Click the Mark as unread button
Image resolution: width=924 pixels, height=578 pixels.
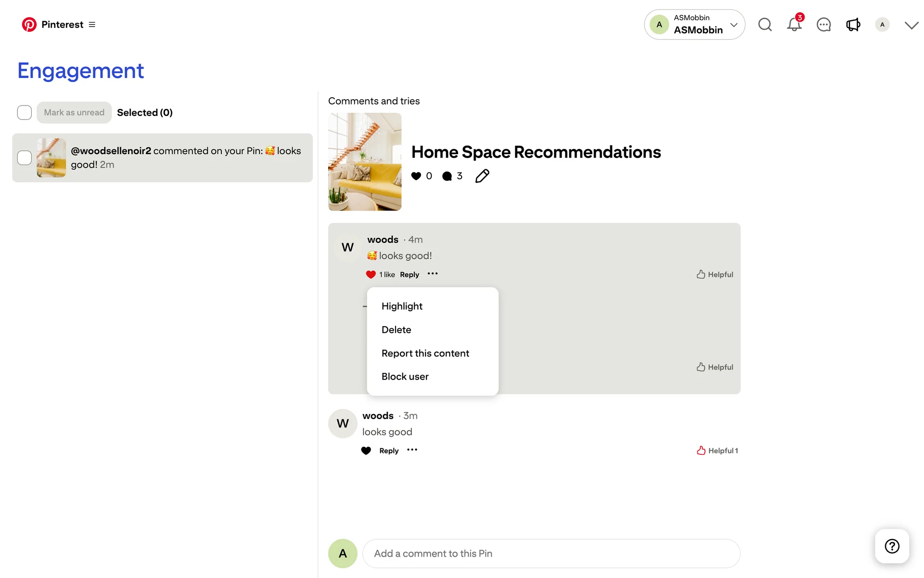pos(74,113)
